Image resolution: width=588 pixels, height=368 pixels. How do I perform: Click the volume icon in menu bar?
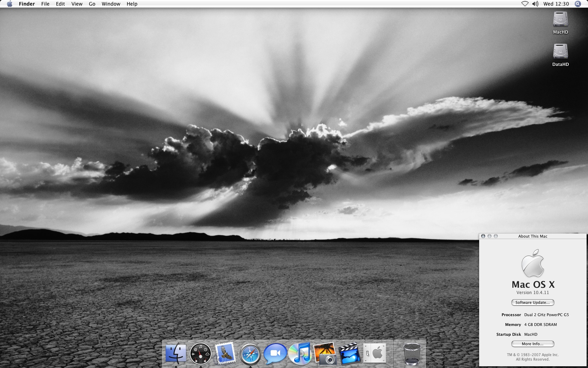pyautogui.click(x=535, y=4)
